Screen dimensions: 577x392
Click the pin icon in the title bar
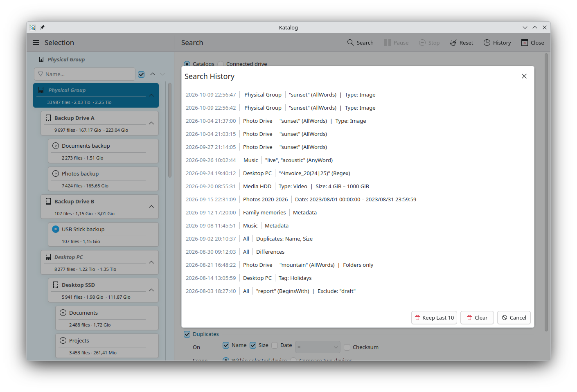pos(42,27)
